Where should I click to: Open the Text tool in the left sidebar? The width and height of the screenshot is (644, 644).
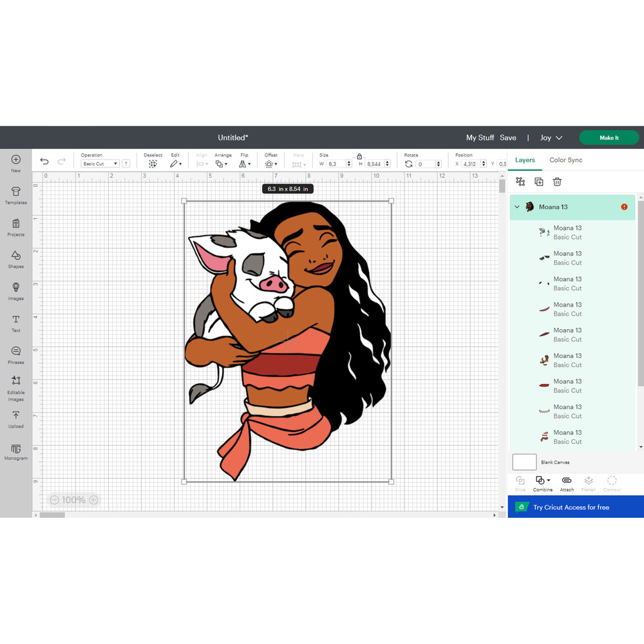[x=15, y=323]
